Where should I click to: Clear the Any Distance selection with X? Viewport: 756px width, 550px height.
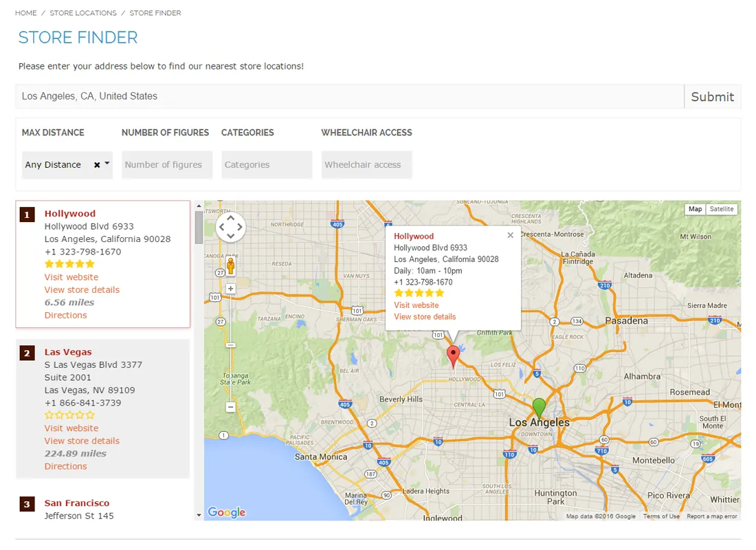coord(97,165)
